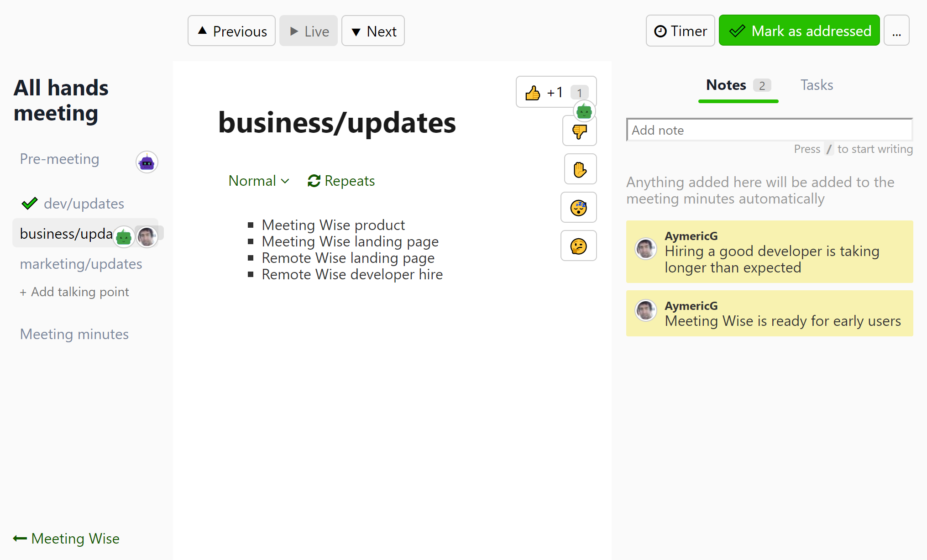Open the Pre-meeting section
Screen dimensions: 927x560
pos(60,159)
